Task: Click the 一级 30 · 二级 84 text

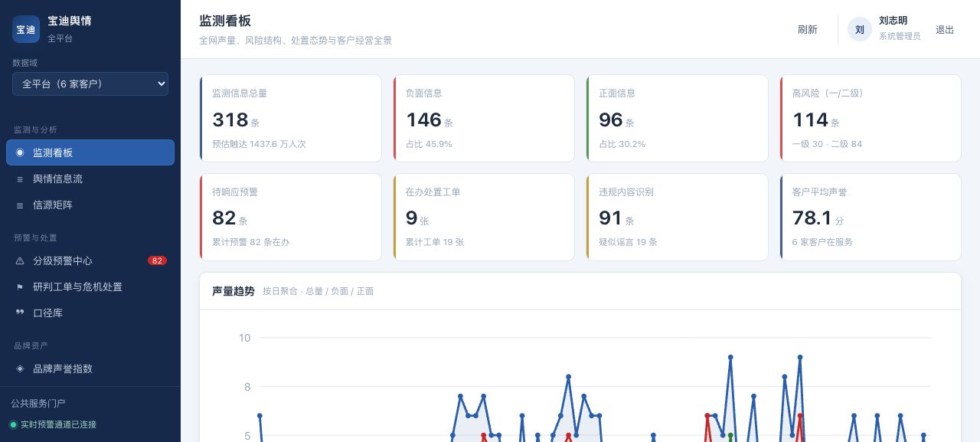Action: click(x=828, y=144)
